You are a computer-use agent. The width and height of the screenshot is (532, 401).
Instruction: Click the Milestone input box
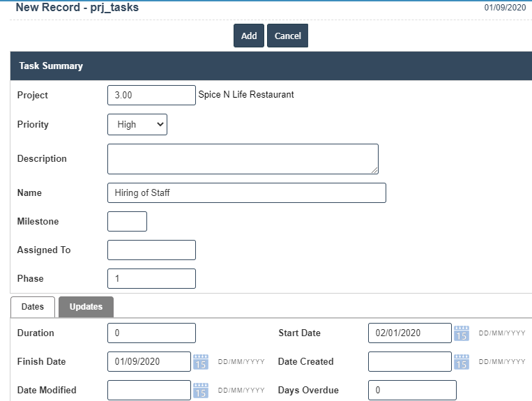point(127,222)
